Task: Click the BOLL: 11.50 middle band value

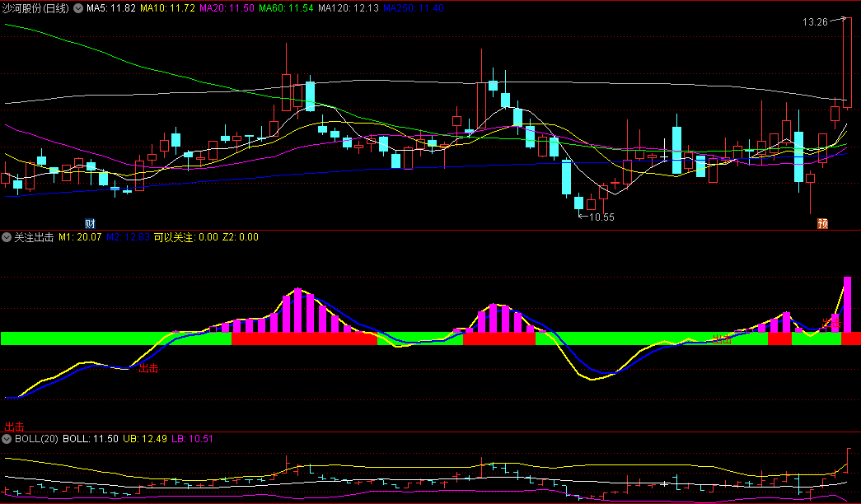Action: coord(91,439)
